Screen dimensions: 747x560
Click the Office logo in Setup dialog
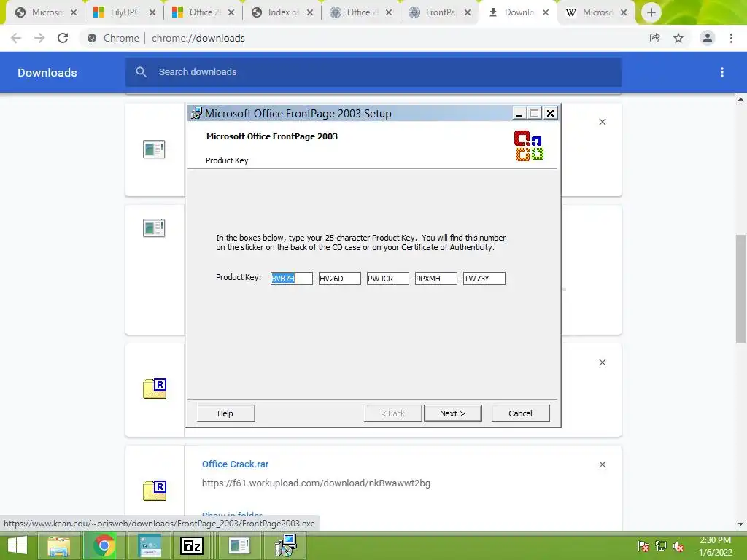click(x=529, y=146)
